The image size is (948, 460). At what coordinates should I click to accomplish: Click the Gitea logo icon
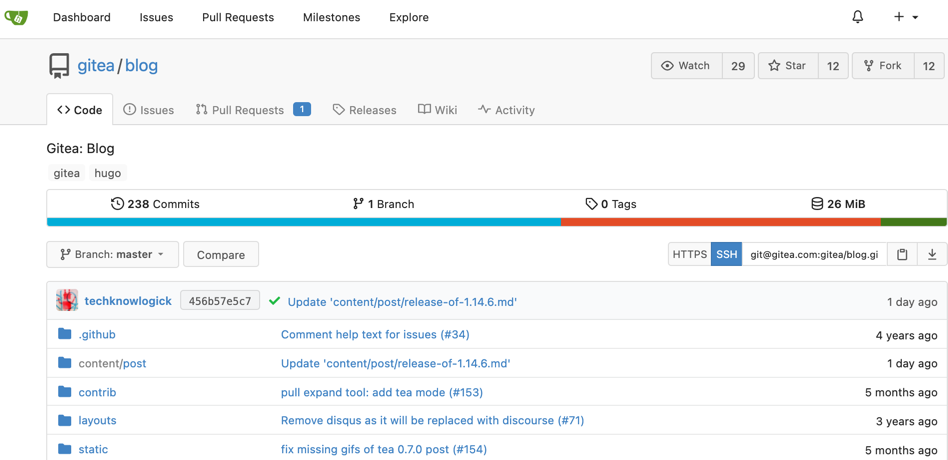point(16,17)
